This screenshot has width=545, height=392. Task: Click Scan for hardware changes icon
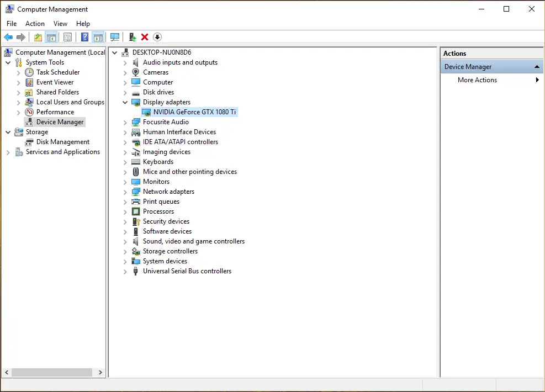(115, 37)
